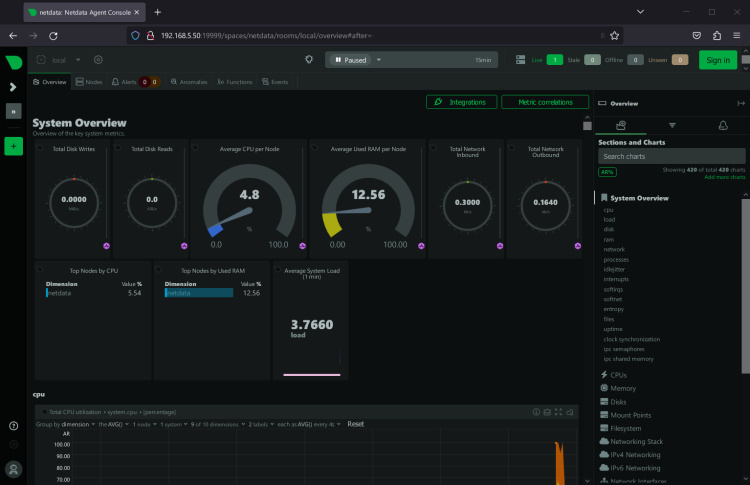Switch to the Anomalies tab
Image resolution: width=750 pixels, height=485 pixels.
188,82
